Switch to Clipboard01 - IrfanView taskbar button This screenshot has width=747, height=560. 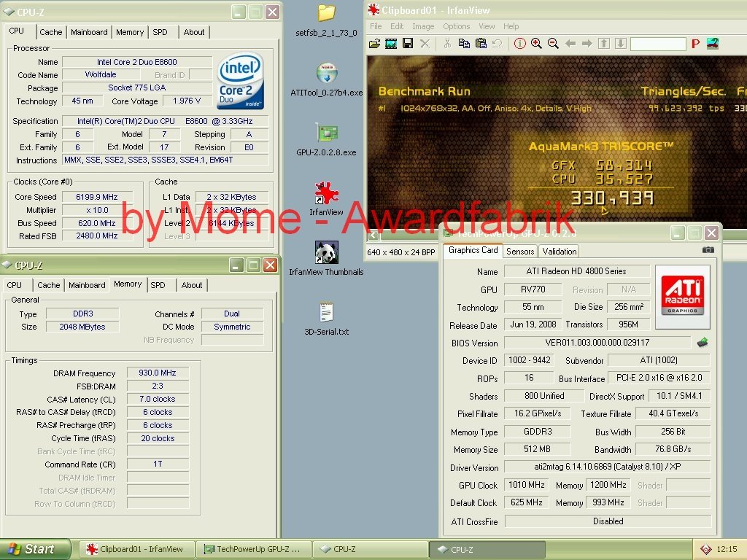click(x=136, y=549)
